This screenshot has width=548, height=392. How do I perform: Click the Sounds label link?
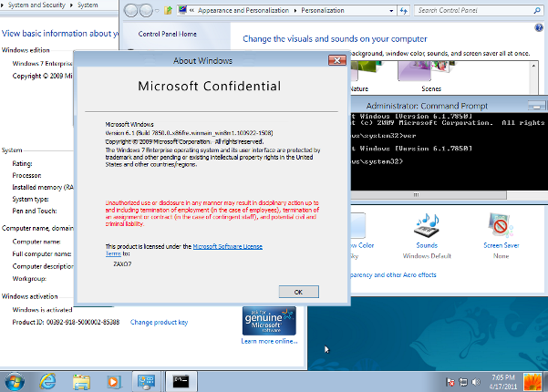427,245
